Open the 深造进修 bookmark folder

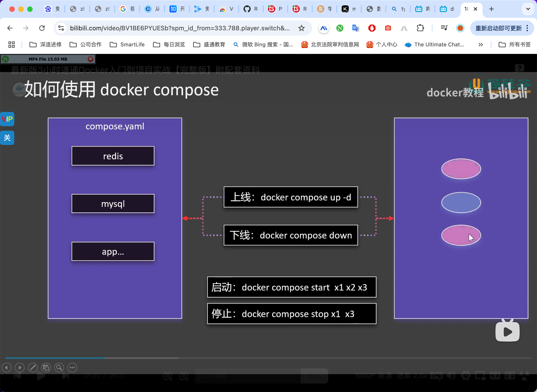click(45, 45)
